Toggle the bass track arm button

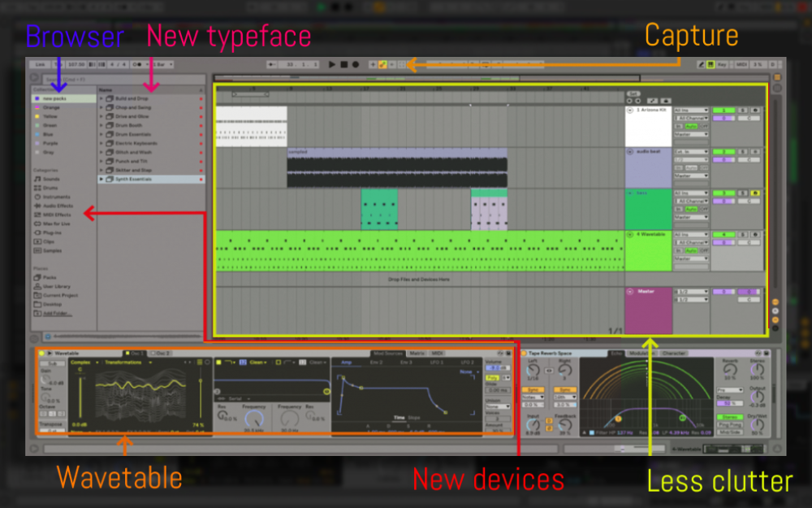pyautogui.click(x=755, y=193)
